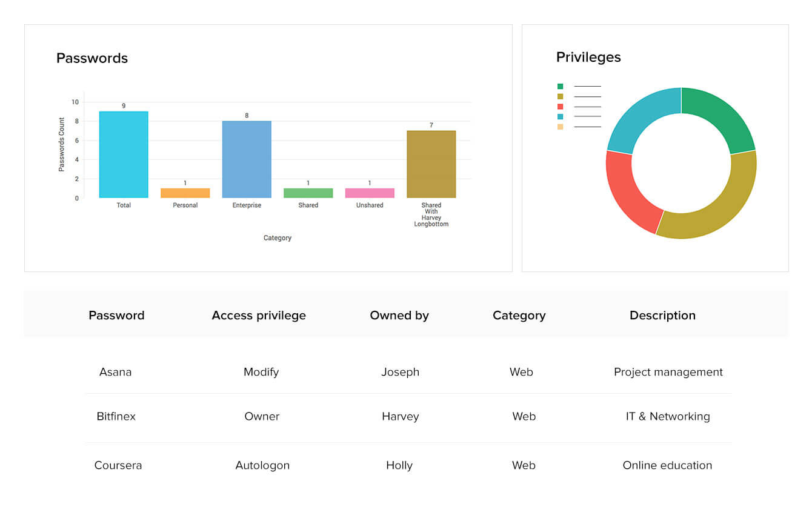Select the Total bar in Passwords chart
Image resolution: width=812 pixels, height=518 pixels.
coord(124,154)
